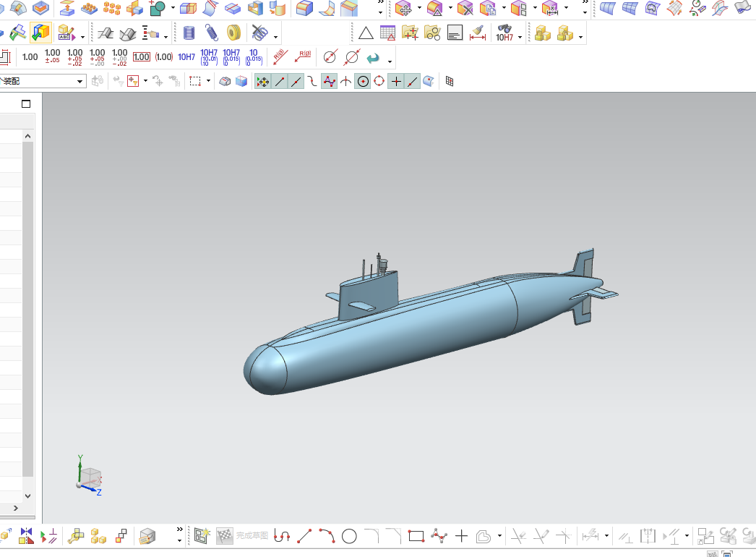Toggle Point on Curve snap option
The image size is (756, 557).
412,82
